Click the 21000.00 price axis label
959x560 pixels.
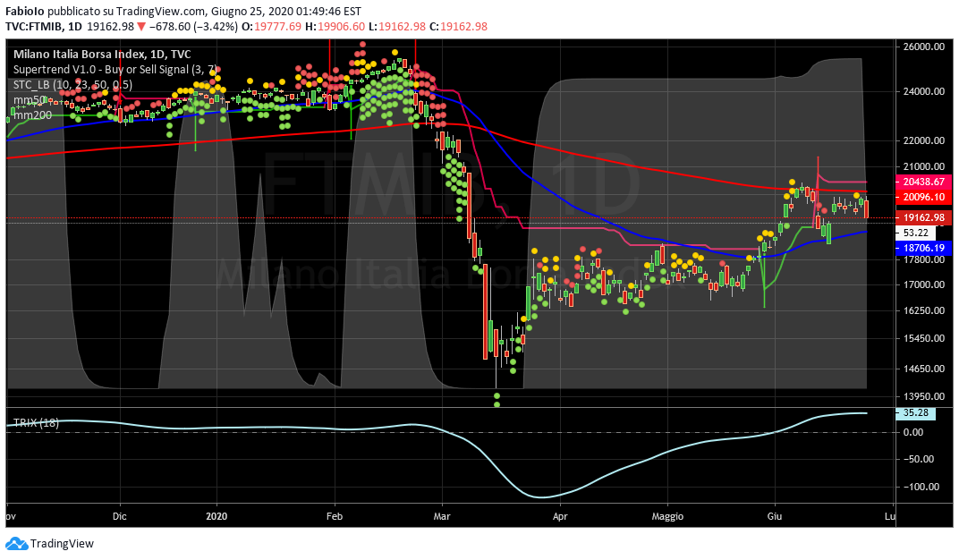click(923, 166)
